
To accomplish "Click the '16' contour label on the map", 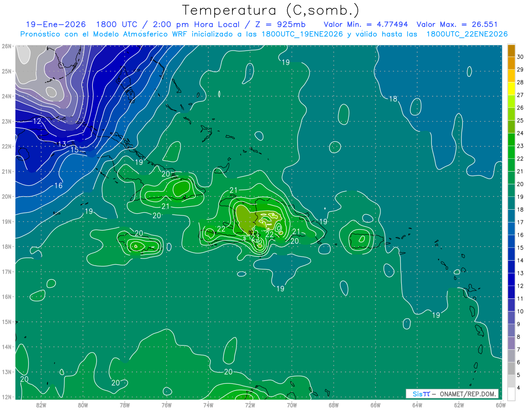I will tap(59, 186).
